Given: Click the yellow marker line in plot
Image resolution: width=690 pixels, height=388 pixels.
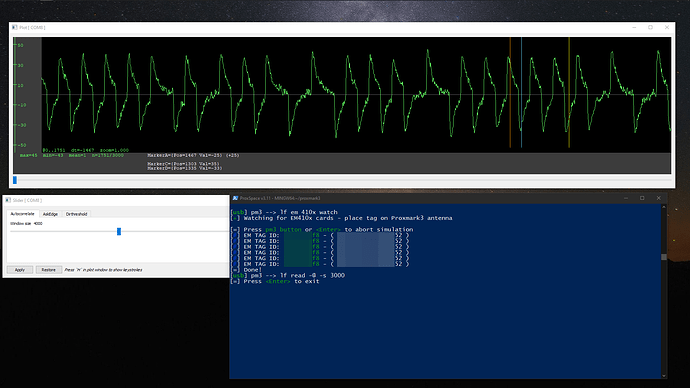Looking at the screenshot, I should point(569,92).
